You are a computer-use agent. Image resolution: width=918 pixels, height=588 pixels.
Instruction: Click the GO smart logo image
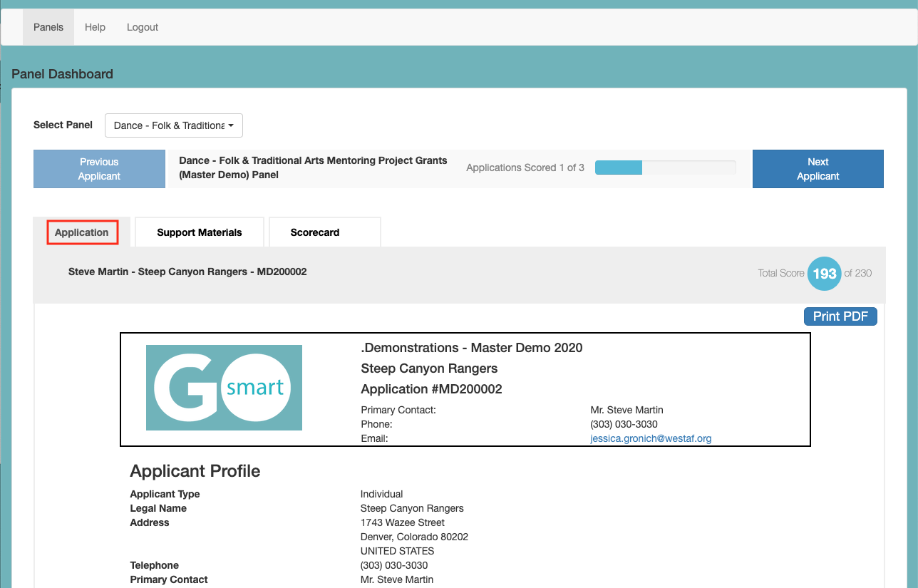tap(224, 388)
